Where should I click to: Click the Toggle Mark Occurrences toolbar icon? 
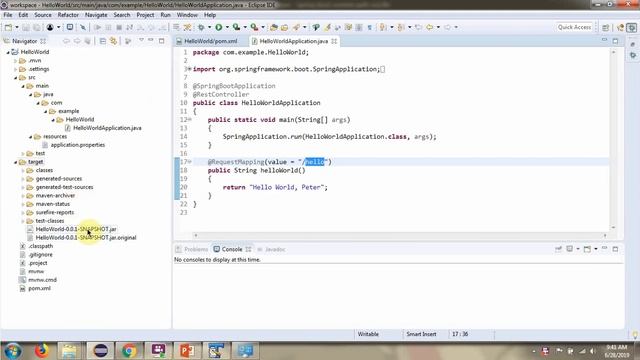tap(327, 27)
